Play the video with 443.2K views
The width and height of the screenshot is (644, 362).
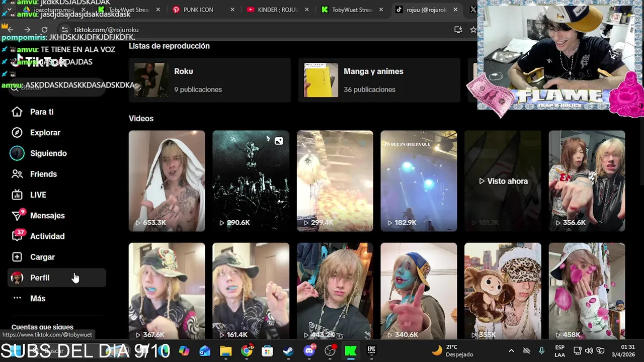(x=335, y=292)
